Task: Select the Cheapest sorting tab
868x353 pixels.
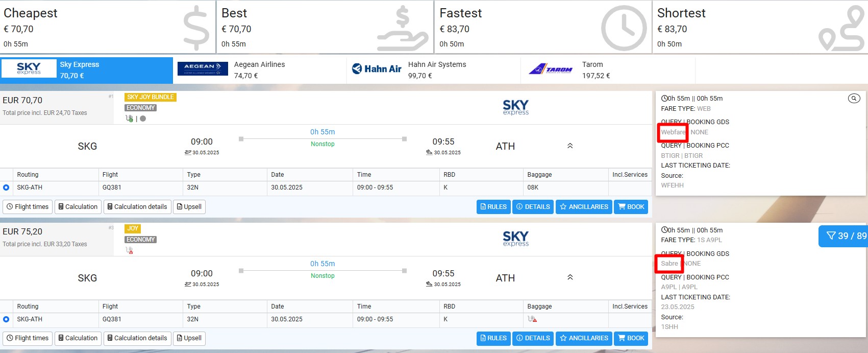Action: pos(108,27)
